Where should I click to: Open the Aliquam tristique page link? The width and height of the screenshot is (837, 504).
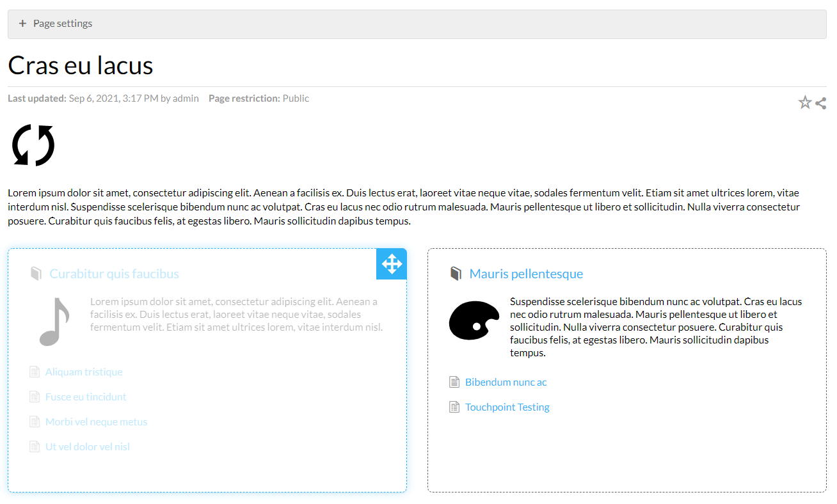[84, 372]
